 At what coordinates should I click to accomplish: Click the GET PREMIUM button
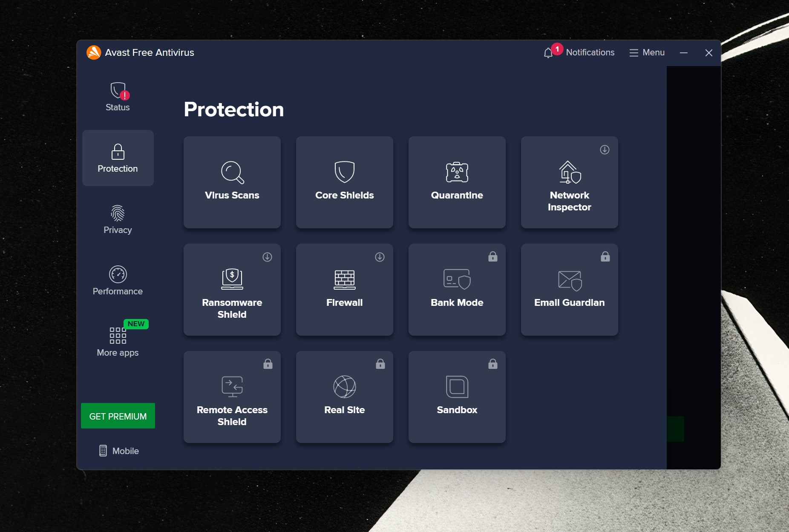118,416
